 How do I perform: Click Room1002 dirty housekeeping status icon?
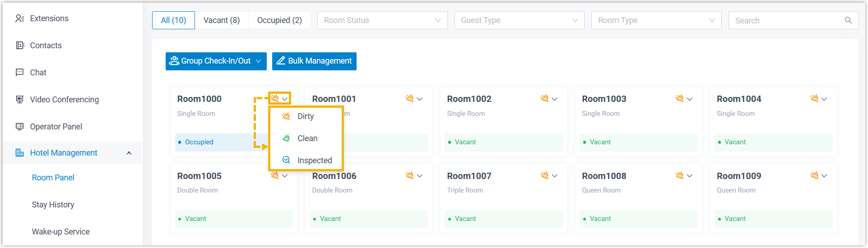[544, 98]
